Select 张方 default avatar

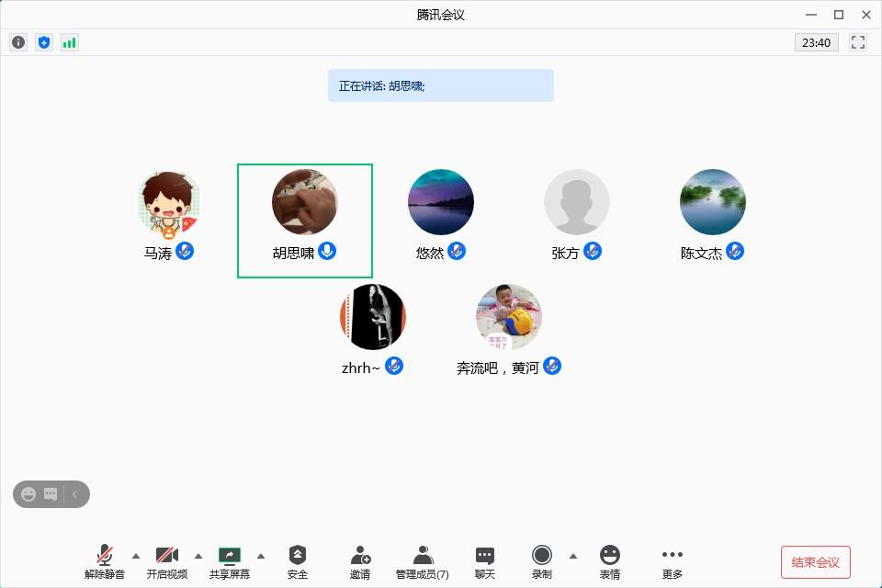tap(577, 202)
